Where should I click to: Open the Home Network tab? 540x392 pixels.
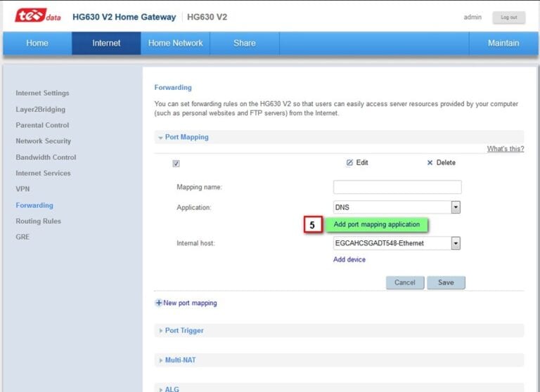click(175, 43)
